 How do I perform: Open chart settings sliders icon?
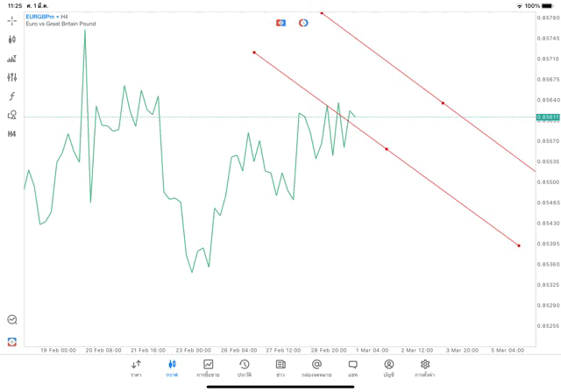point(12,77)
